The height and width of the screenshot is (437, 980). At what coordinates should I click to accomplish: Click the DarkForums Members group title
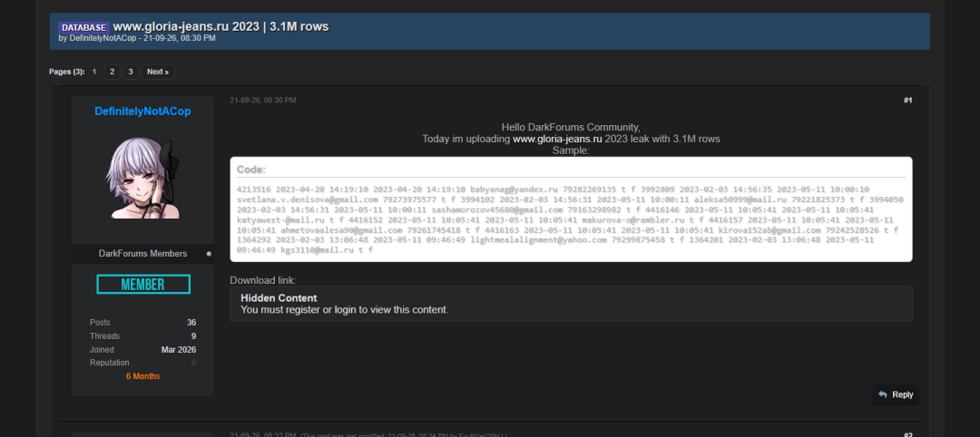tap(142, 254)
